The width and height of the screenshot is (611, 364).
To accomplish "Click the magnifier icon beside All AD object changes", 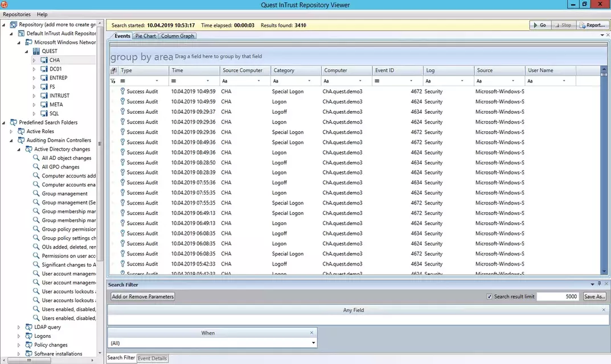I will point(36,158).
